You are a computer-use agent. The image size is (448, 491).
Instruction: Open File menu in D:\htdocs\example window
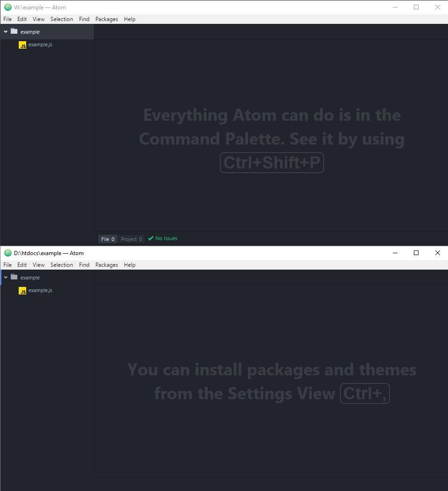click(x=7, y=265)
